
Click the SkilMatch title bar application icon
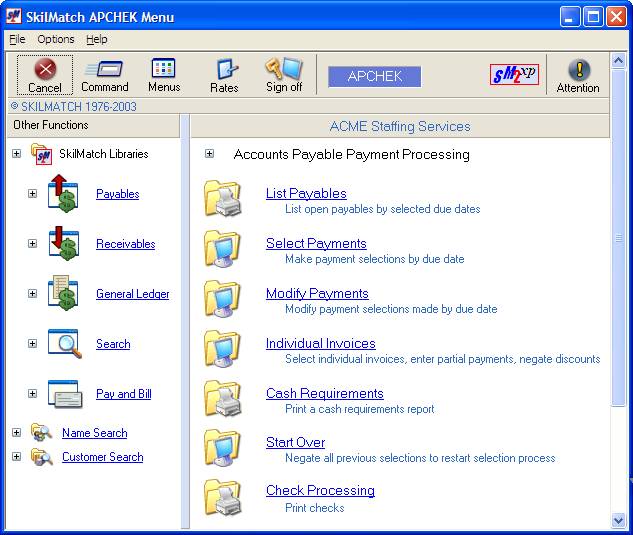click(x=13, y=17)
